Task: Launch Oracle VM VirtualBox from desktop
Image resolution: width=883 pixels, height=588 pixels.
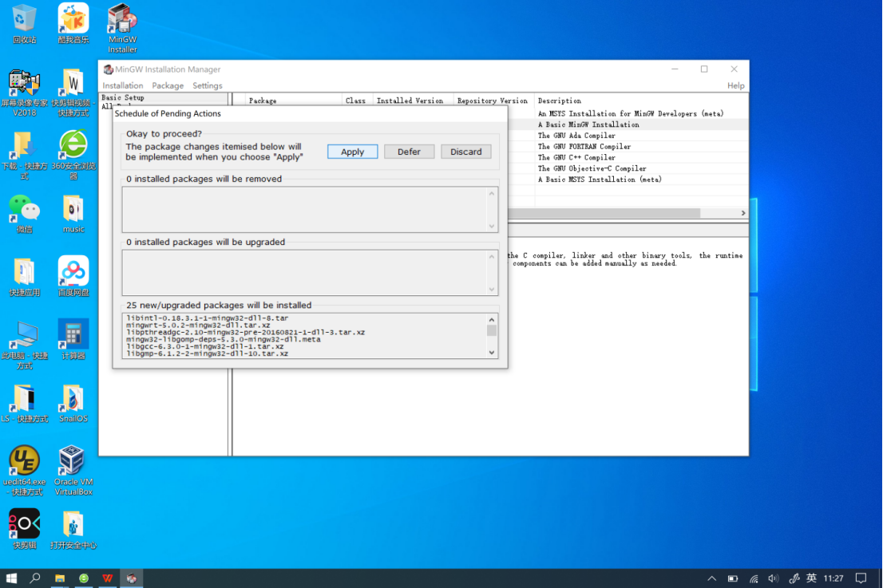Action: tap(73, 471)
